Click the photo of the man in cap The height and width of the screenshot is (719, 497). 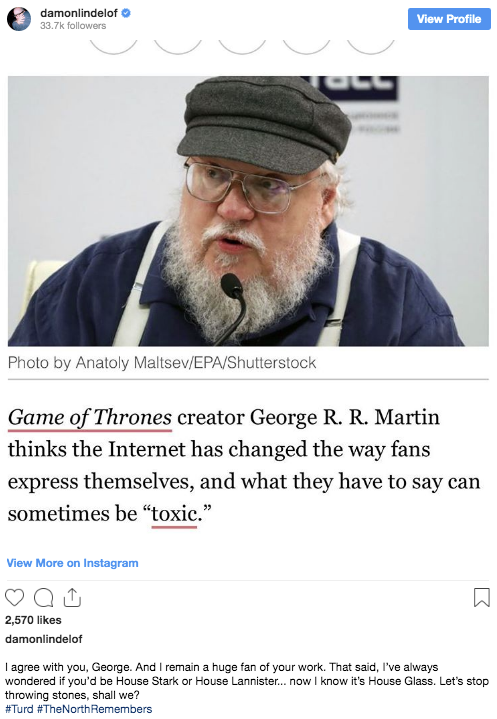pyautogui.click(x=248, y=211)
